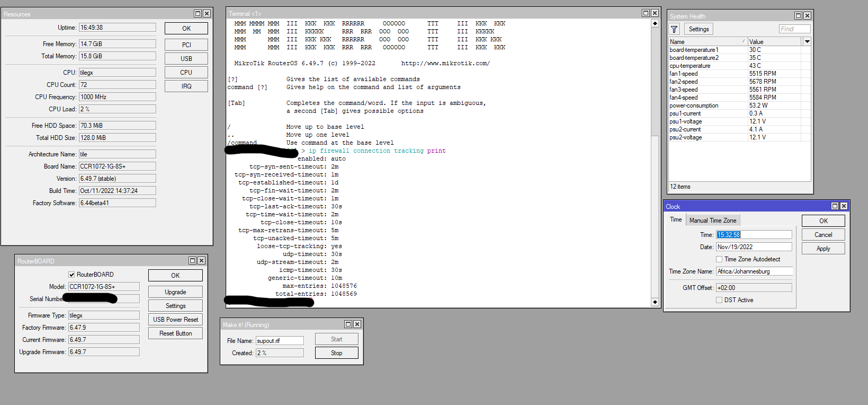Click OK in the Resources window

[186, 29]
